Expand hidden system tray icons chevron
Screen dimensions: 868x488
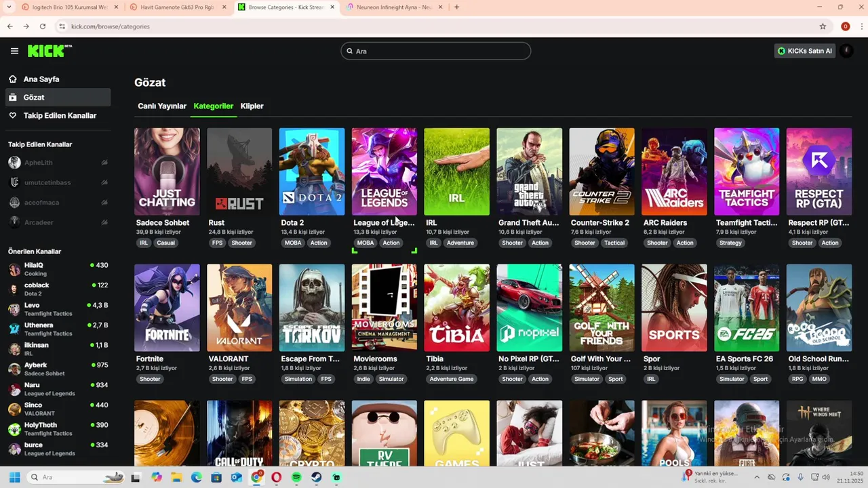point(757,477)
